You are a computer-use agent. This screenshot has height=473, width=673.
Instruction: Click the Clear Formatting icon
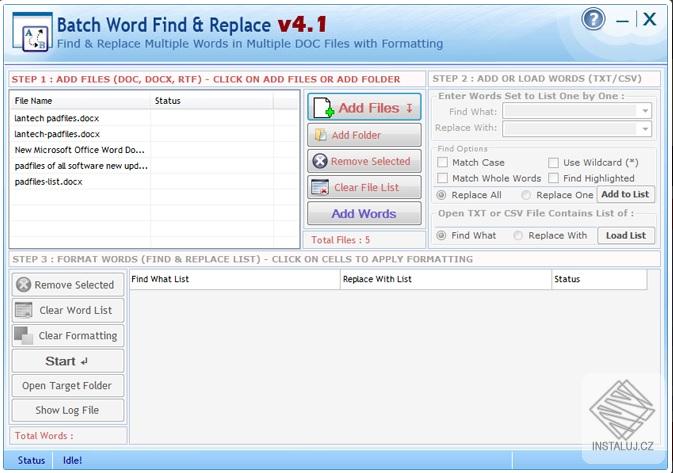[x=23, y=335]
